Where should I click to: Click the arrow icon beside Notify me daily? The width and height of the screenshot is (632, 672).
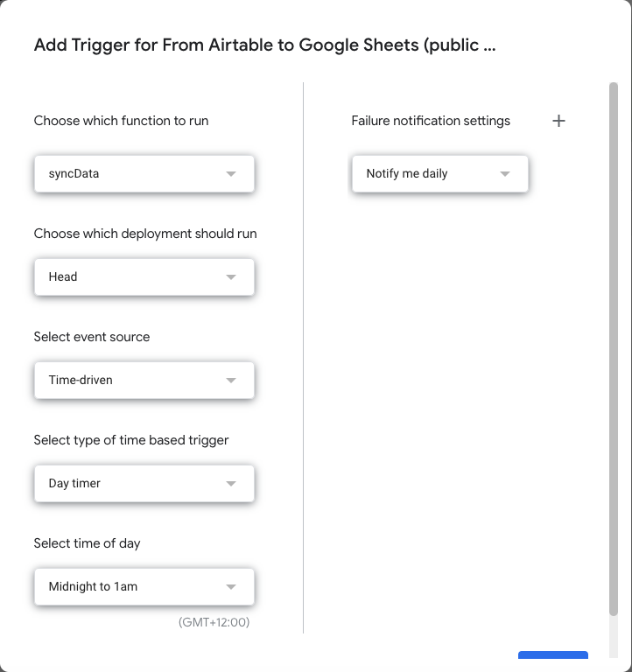point(505,174)
